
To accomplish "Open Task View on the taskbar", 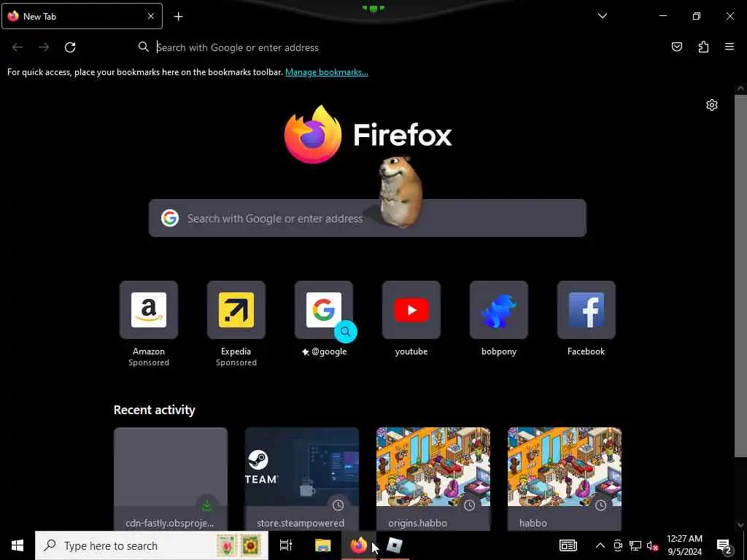I will click(x=286, y=545).
